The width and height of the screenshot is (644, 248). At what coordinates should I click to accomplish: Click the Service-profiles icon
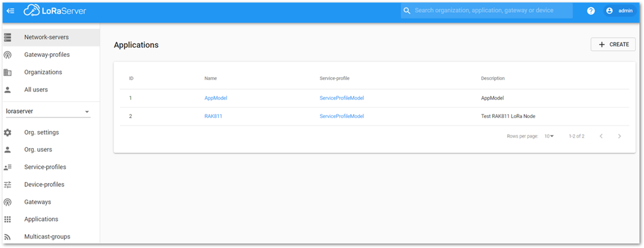pos(8,167)
